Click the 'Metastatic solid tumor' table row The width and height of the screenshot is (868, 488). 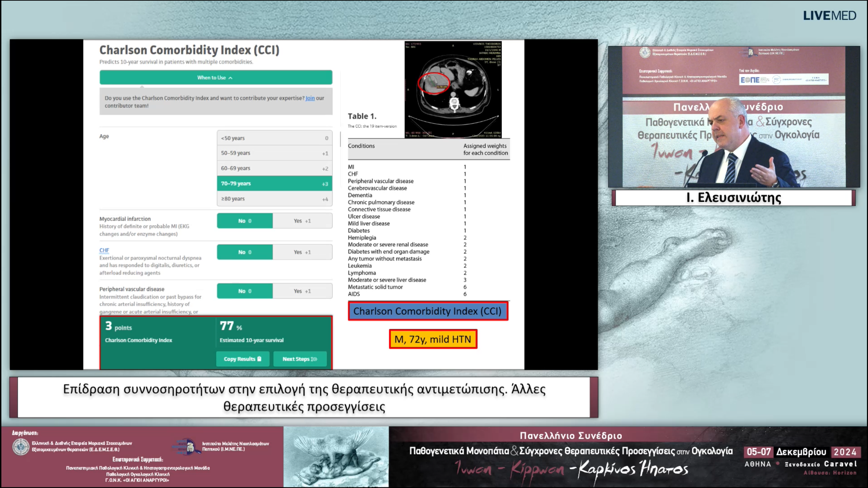coord(408,287)
